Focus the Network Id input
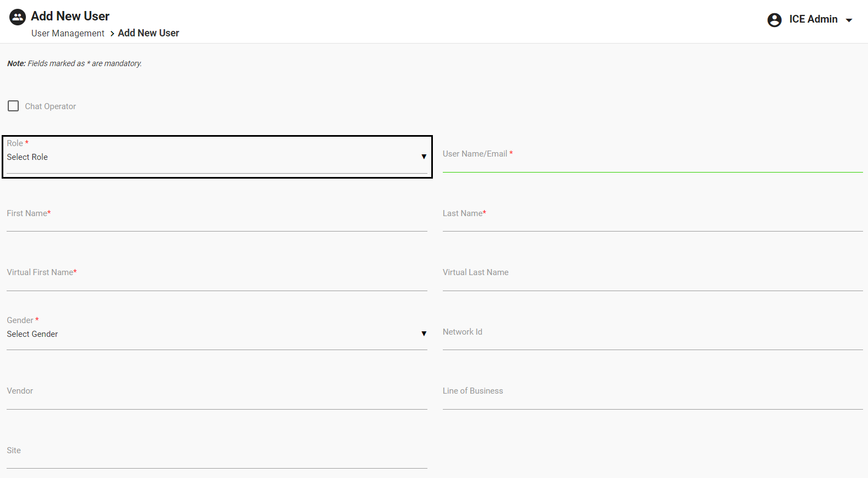The height and width of the screenshot is (478, 868). 652,340
